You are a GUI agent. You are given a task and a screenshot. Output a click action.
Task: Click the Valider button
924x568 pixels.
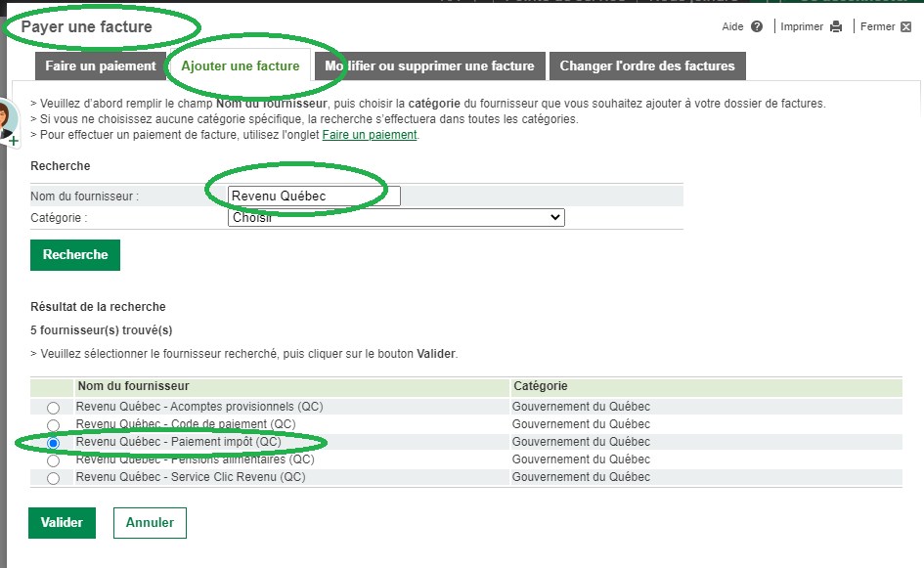tap(62, 523)
